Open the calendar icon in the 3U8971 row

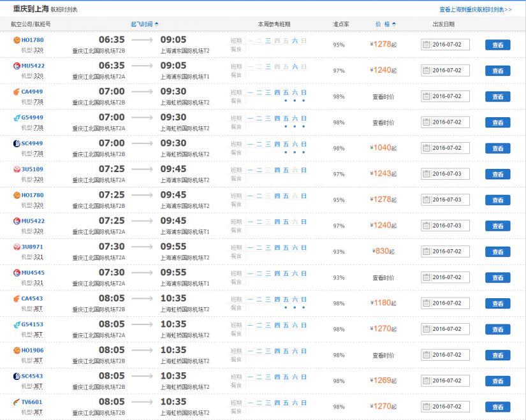(426, 251)
